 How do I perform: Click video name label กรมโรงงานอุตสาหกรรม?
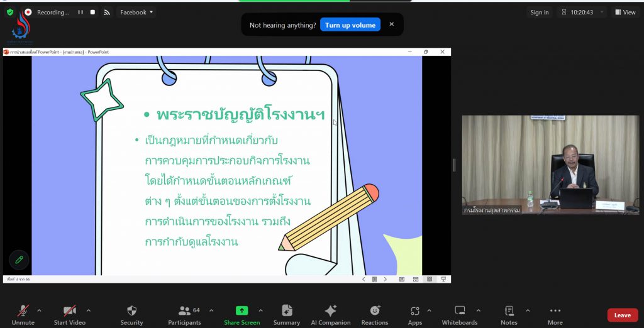tap(492, 210)
